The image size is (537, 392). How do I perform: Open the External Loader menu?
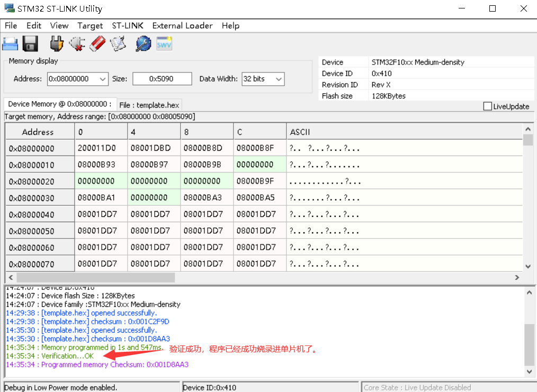point(182,25)
